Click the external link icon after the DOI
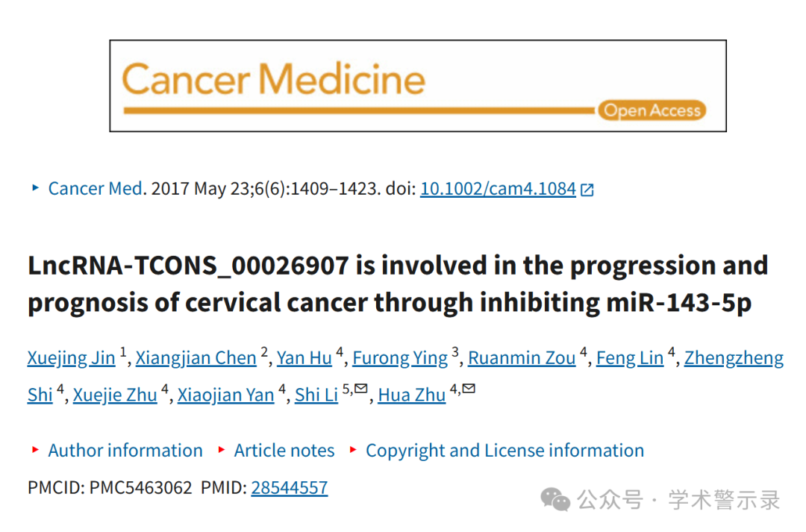806x532 pixels. [x=587, y=190]
